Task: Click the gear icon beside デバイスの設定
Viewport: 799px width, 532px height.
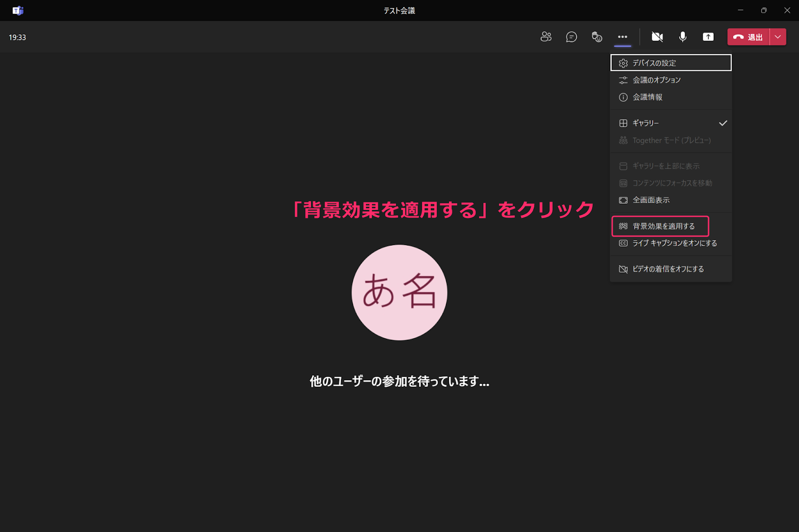Action: [x=623, y=63]
